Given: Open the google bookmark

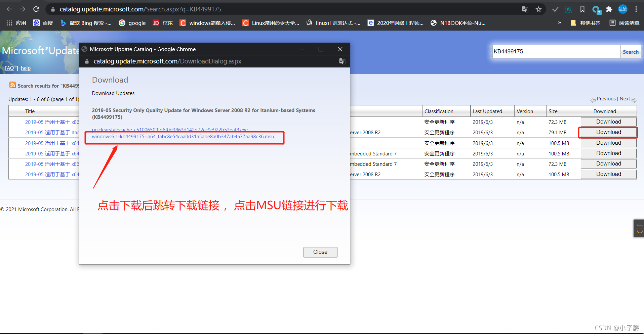Looking at the screenshot, I should pos(132,23).
